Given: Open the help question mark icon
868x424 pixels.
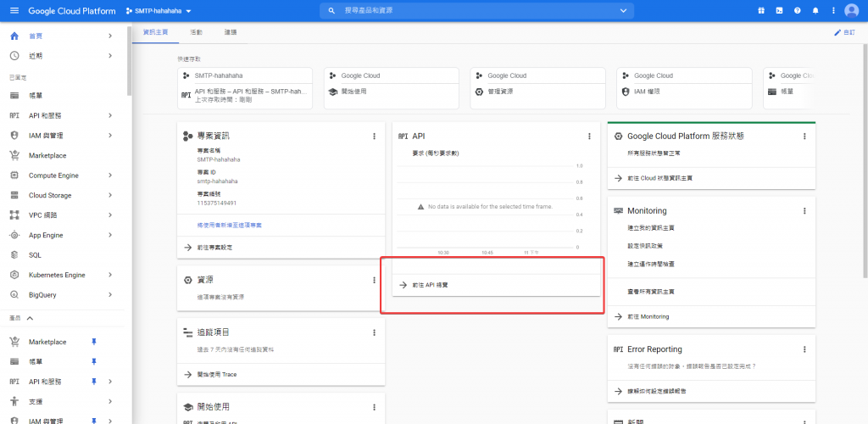Looking at the screenshot, I should tap(797, 10).
